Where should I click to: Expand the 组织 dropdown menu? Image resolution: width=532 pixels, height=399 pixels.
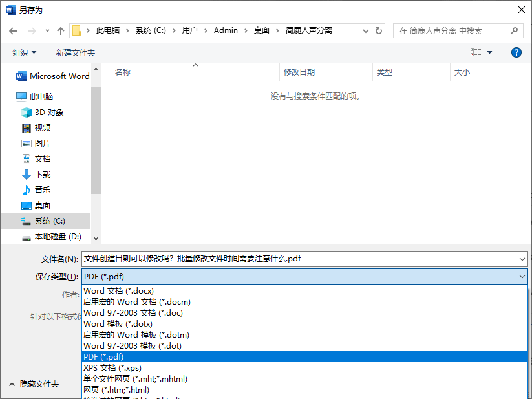click(24, 52)
